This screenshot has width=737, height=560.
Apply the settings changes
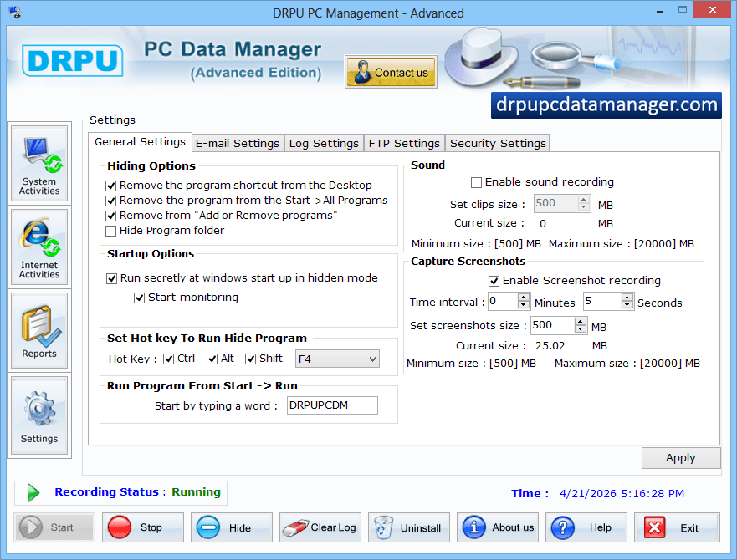[x=681, y=457]
